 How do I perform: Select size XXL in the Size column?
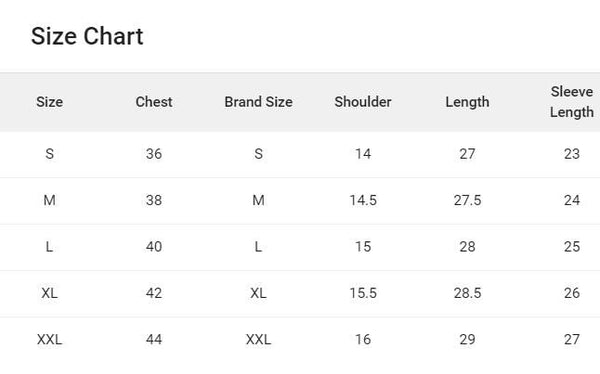(49, 339)
